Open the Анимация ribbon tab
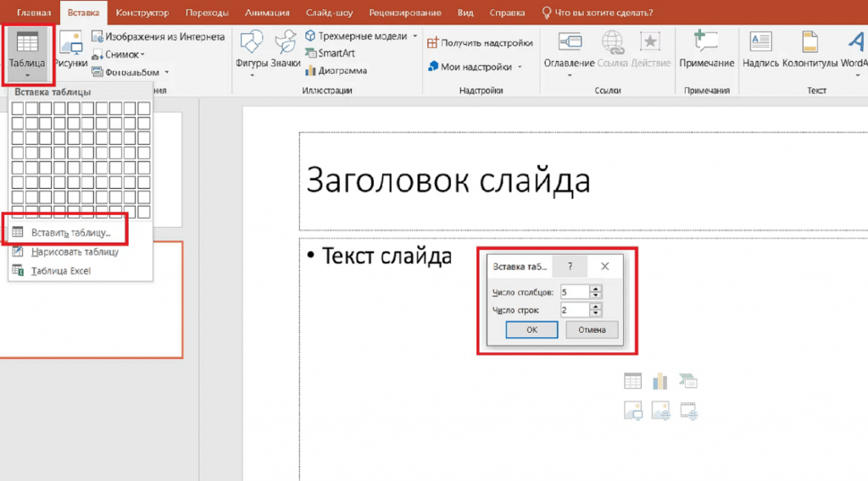 (x=264, y=13)
